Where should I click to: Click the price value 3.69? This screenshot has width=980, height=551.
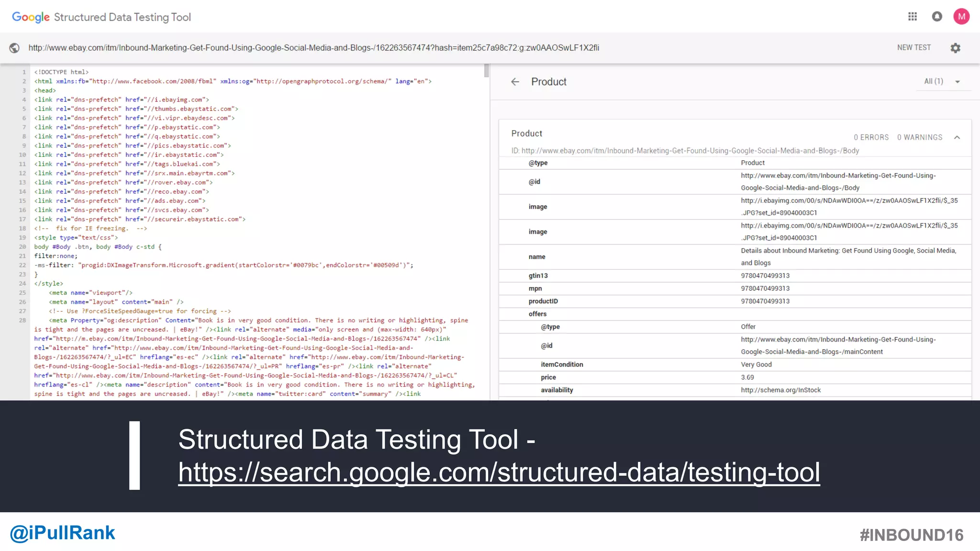pyautogui.click(x=747, y=377)
